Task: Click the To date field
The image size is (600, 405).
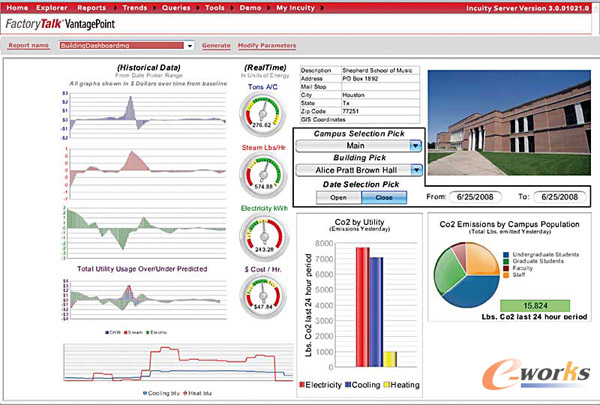Action: click(559, 197)
